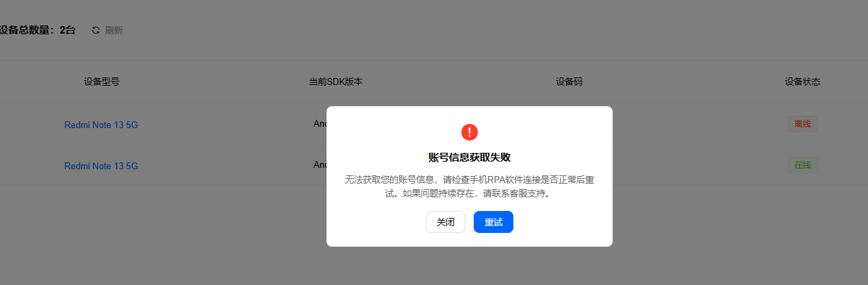
Task: Click the 2台 device count value
Action: pyautogui.click(x=67, y=30)
